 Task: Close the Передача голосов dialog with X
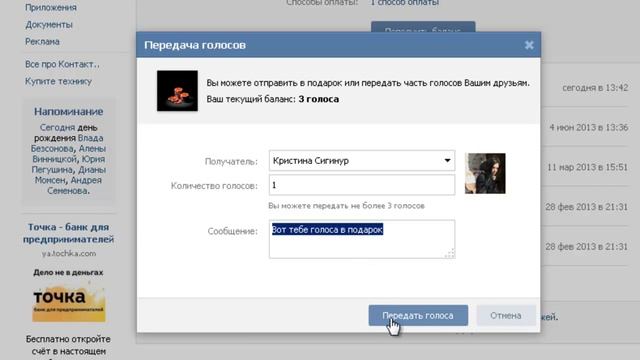(529, 45)
